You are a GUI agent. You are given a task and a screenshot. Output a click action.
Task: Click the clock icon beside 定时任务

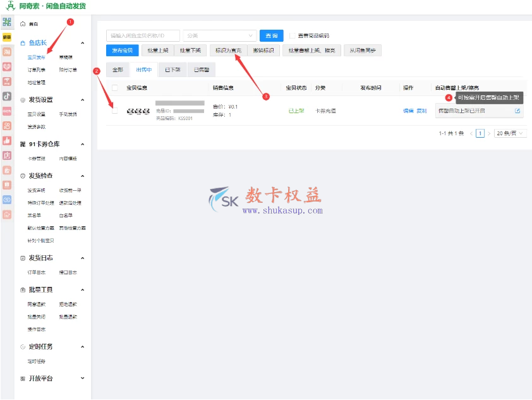23,347
